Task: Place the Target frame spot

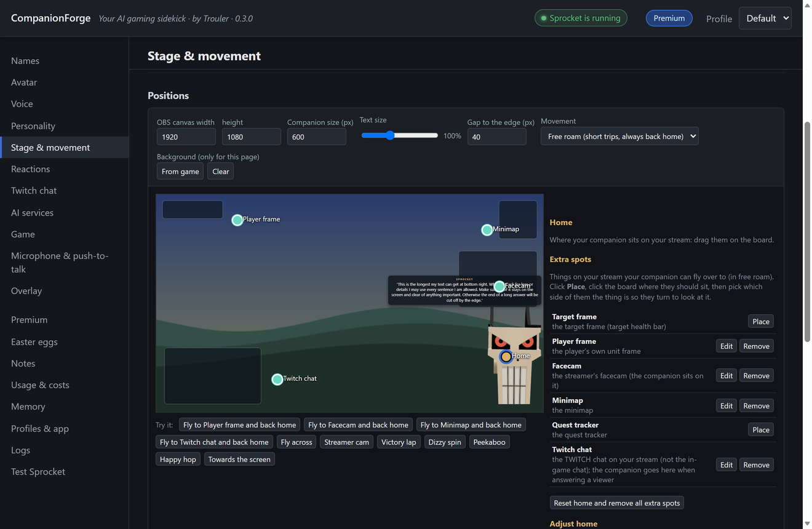Action: click(761, 322)
